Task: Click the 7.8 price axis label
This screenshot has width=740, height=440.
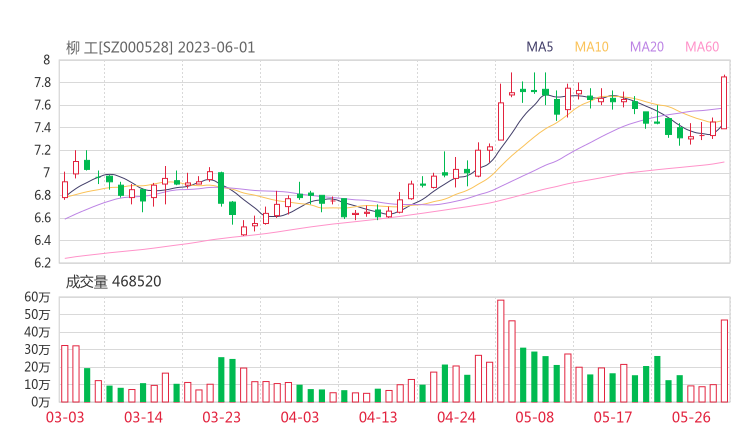Action: (x=42, y=83)
